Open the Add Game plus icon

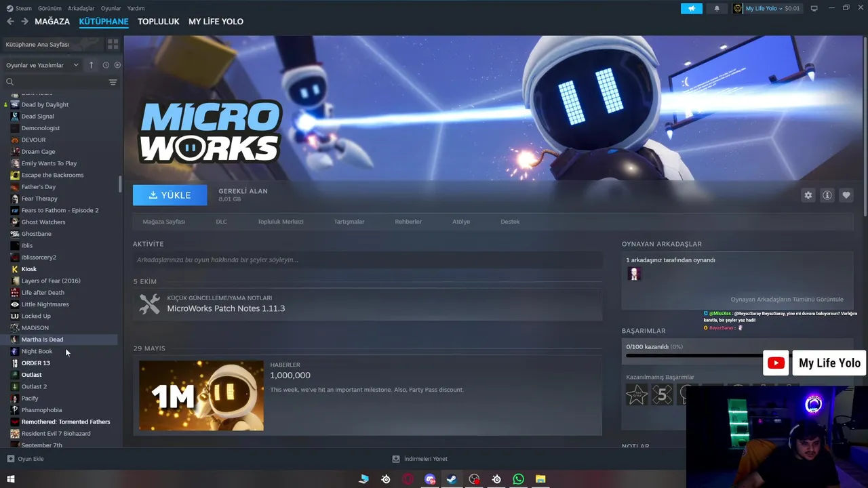(x=10, y=459)
